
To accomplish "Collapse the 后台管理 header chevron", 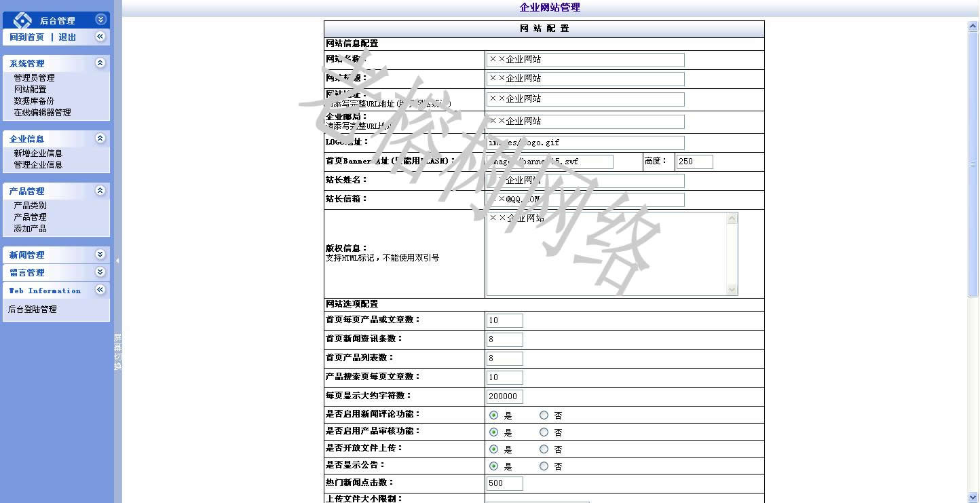I will tap(100, 20).
